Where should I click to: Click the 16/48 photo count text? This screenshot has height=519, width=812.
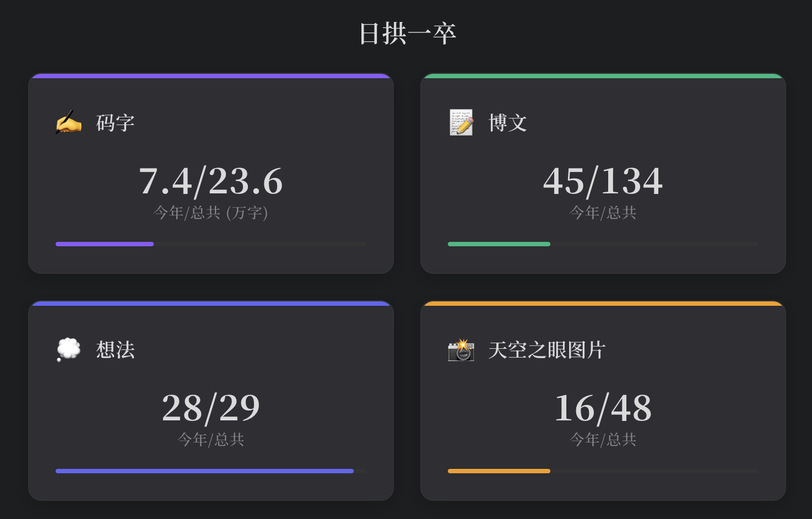click(602, 408)
